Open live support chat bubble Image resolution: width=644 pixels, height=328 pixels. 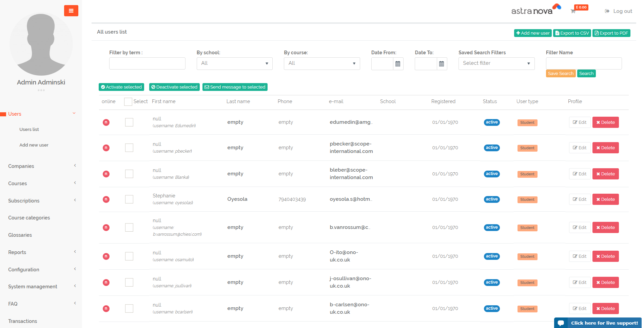click(x=561, y=323)
